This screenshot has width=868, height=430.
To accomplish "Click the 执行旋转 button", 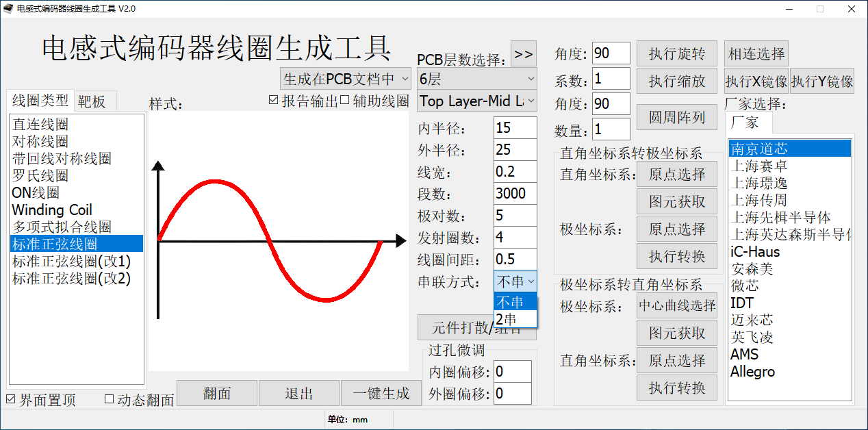I will click(x=677, y=53).
